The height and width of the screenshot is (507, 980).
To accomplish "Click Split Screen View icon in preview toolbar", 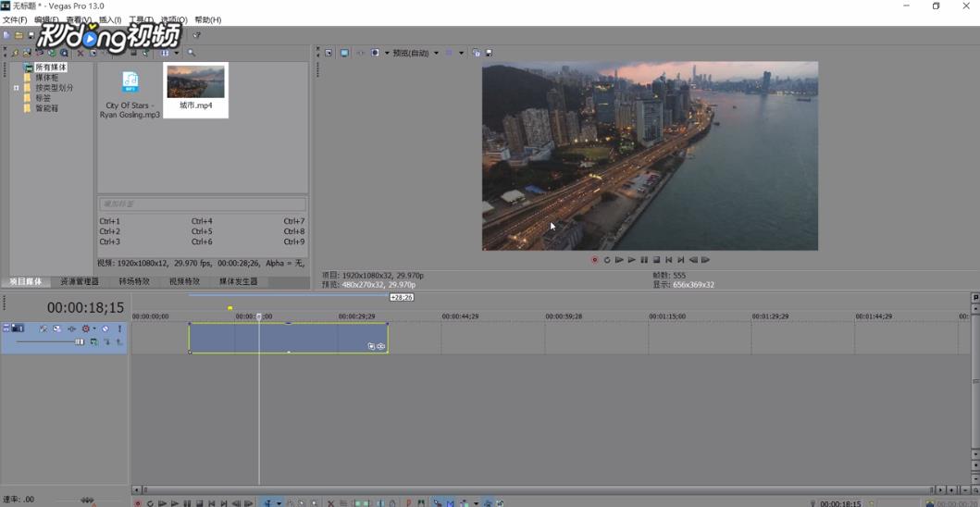I will point(375,53).
